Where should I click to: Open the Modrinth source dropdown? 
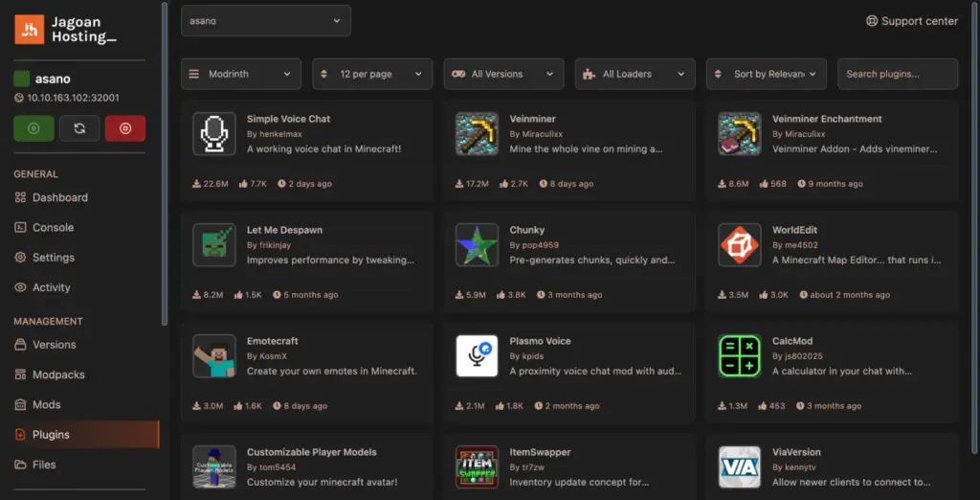tap(241, 74)
